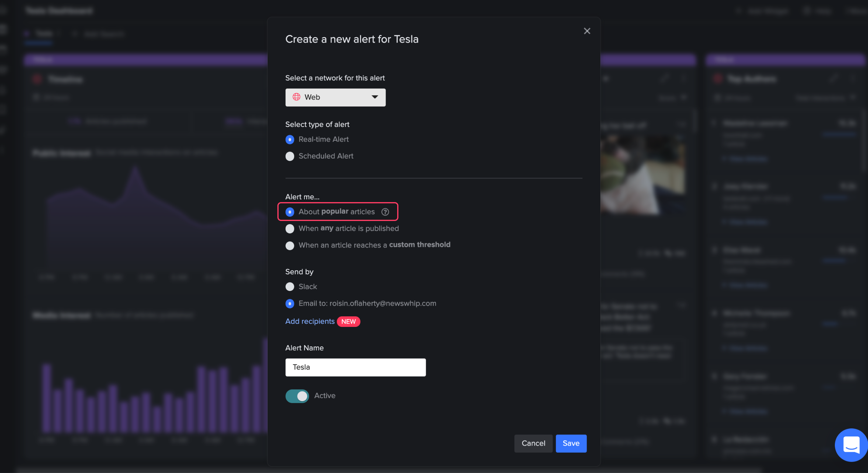Click the Cancel button
Image resolution: width=868 pixels, height=473 pixels.
(533, 443)
